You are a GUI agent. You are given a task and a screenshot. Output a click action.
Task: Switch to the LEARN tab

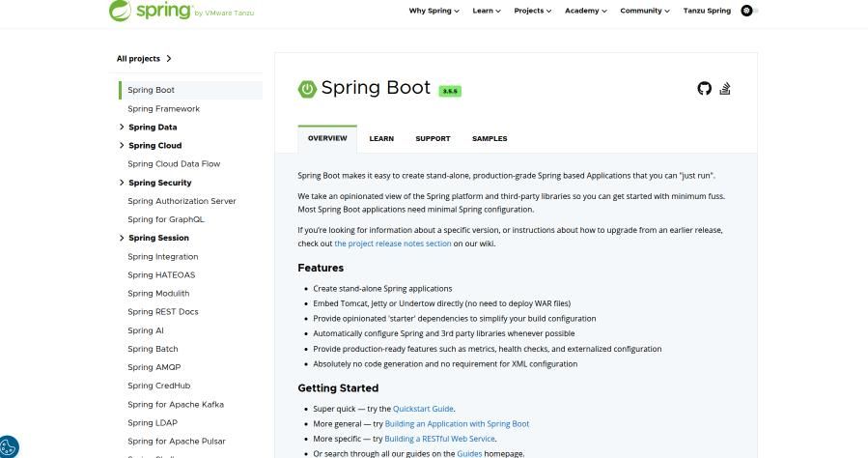point(381,138)
